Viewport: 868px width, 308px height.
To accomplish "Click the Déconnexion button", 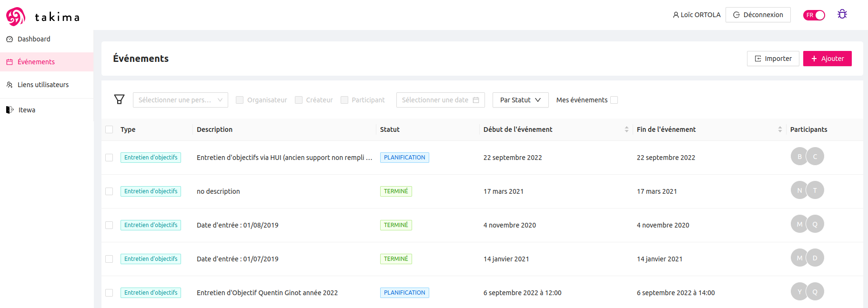I will pyautogui.click(x=757, y=15).
